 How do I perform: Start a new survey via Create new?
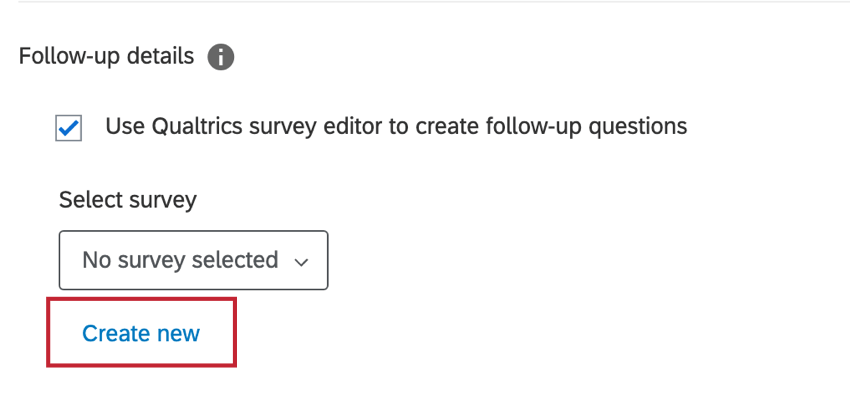[141, 333]
